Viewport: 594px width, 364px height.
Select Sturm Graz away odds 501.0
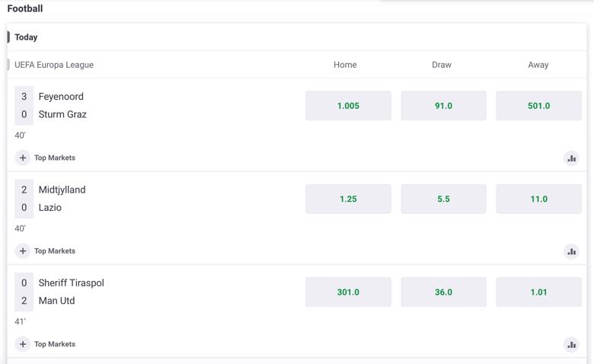pos(538,106)
